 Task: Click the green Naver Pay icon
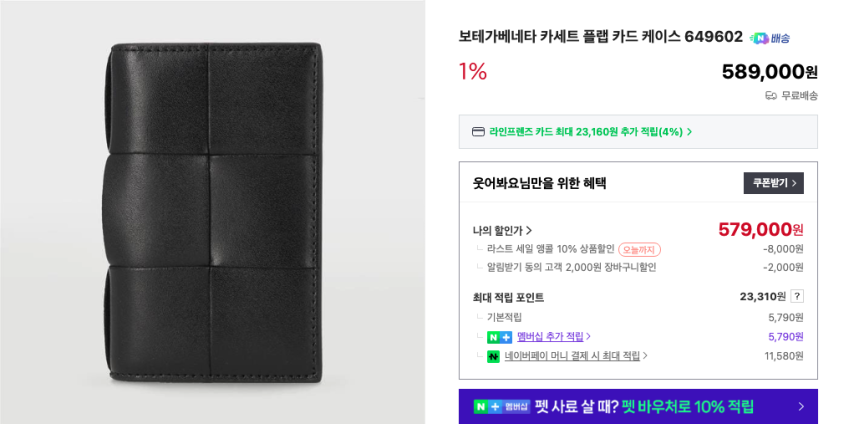click(493, 356)
